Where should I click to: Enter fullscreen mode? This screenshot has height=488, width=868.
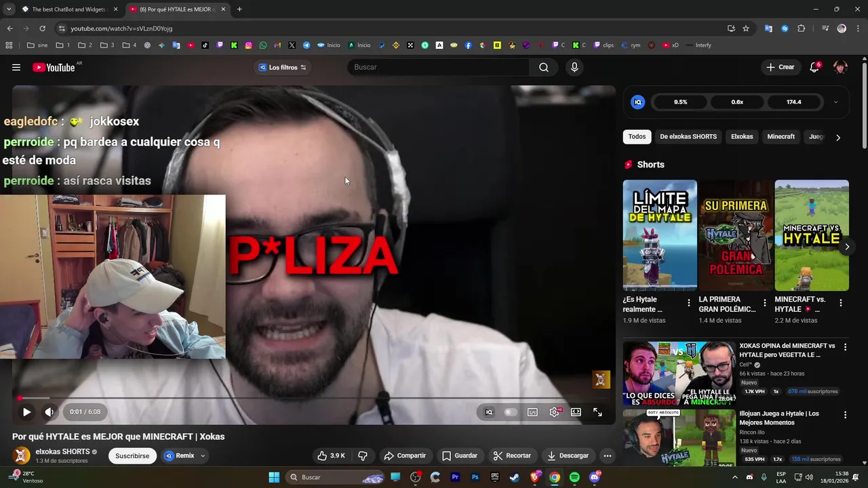coord(597,411)
